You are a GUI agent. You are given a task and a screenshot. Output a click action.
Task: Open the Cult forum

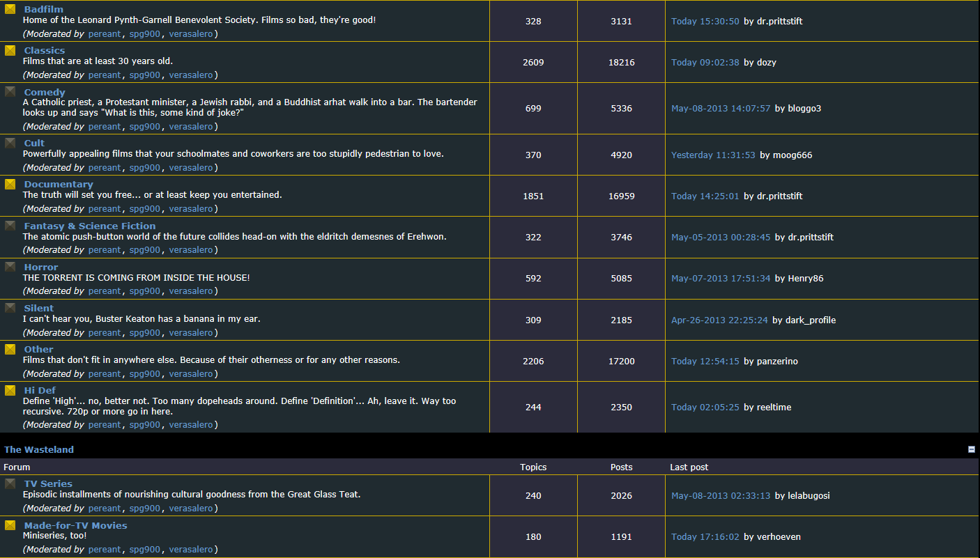[34, 143]
